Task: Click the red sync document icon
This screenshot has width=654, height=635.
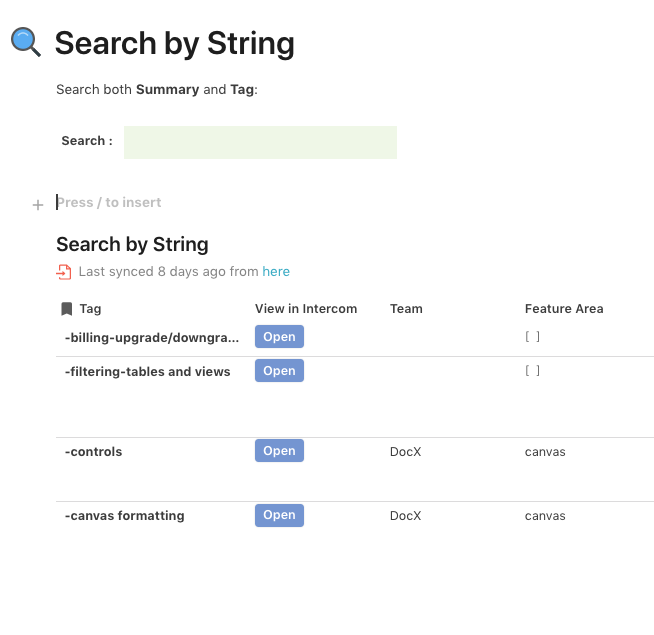Action: tap(64, 272)
